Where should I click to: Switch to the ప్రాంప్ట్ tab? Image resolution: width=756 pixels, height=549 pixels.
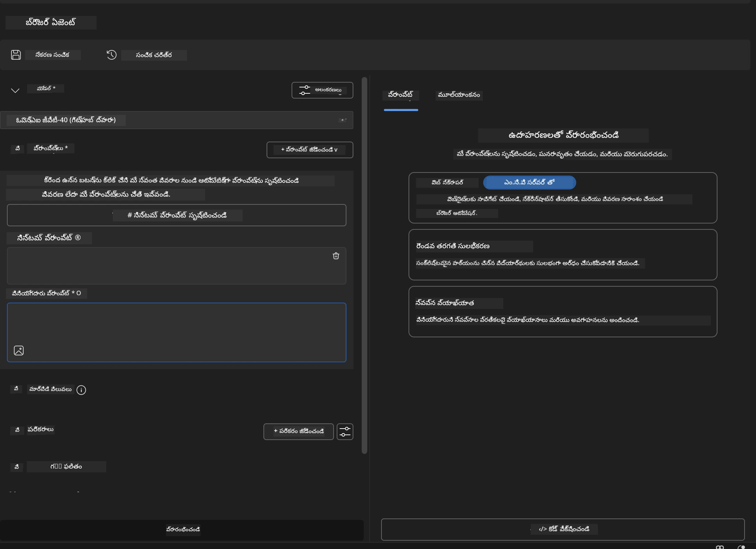click(401, 95)
